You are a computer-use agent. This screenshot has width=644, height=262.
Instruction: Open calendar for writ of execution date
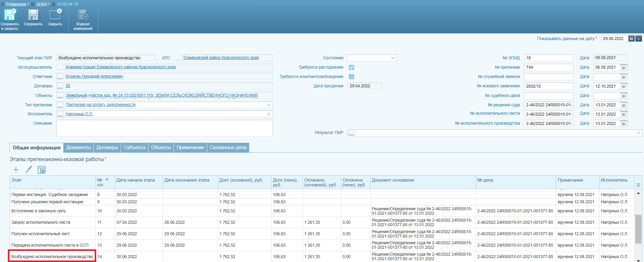coord(624,114)
